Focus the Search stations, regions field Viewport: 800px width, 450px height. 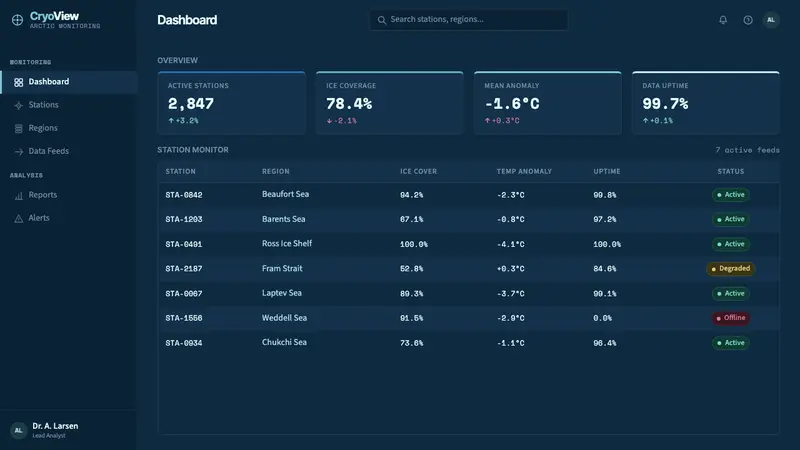point(469,20)
